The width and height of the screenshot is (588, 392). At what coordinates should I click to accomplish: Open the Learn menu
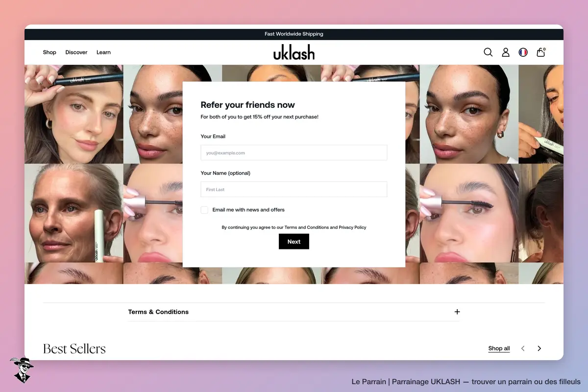point(103,52)
